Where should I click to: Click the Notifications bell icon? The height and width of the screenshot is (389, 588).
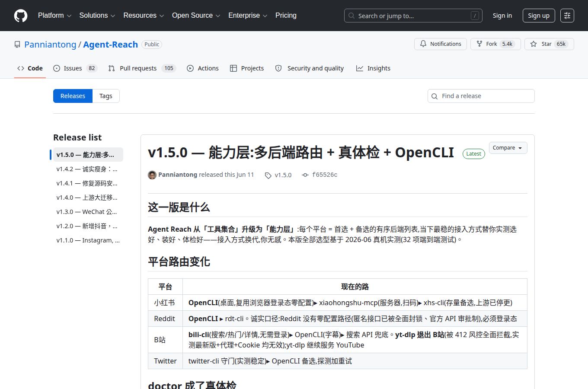(423, 44)
